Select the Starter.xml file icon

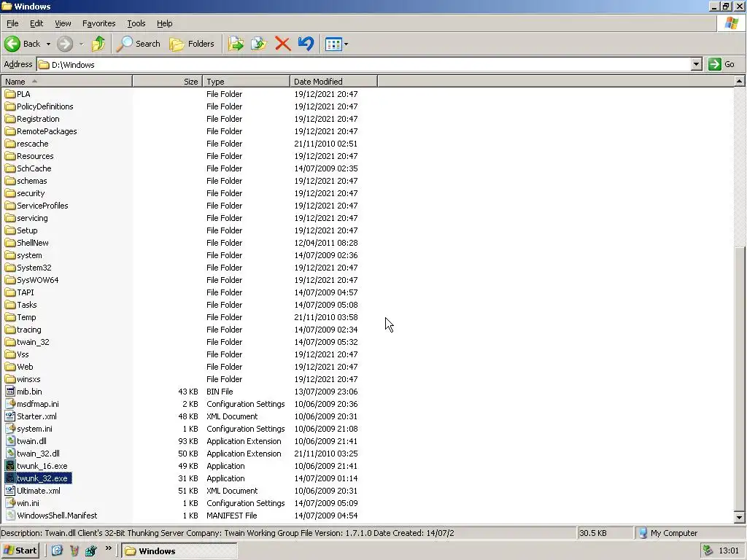[10, 416]
